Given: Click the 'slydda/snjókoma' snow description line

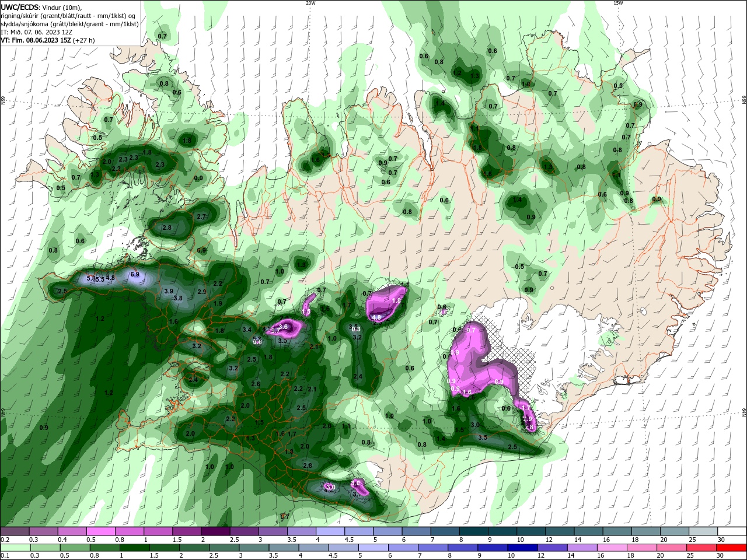Looking at the screenshot, I should click(x=69, y=24).
